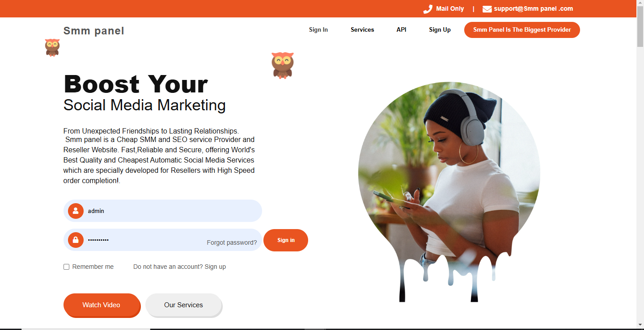The image size is (644, 330).
Task: Open Sign Up in top navigation
Action: (440, 30)
